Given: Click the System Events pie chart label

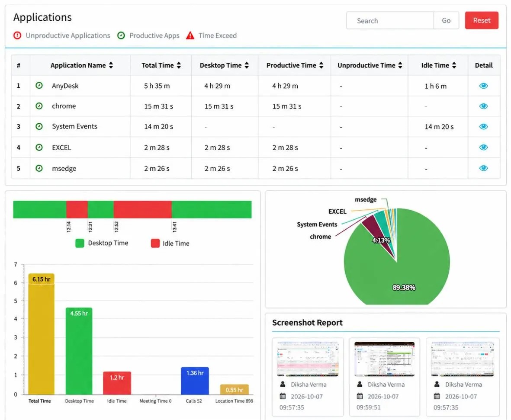Looking at the screenshot, I should click(x=317, y=224).
